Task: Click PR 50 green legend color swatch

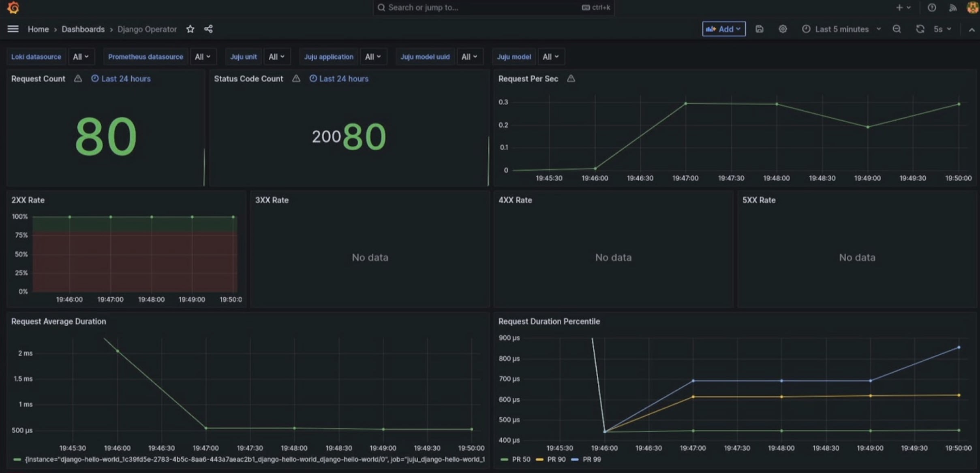Action: point(504,460)
